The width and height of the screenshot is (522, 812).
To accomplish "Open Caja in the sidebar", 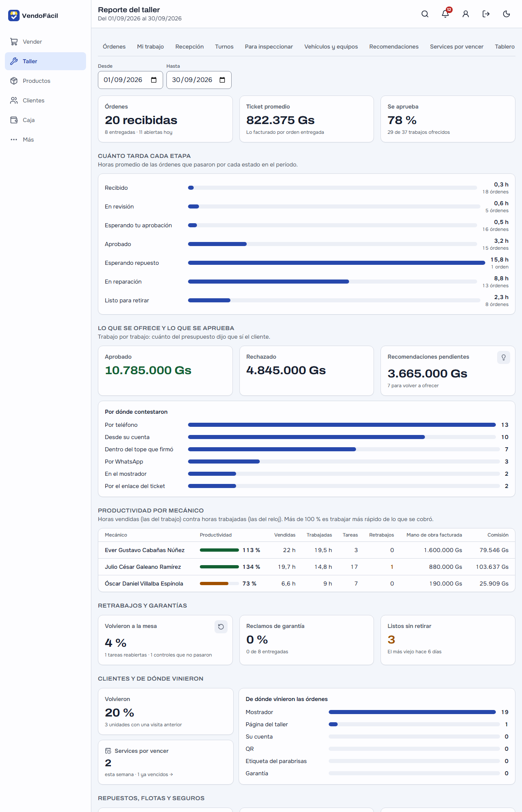I will [x=45, y=120].
